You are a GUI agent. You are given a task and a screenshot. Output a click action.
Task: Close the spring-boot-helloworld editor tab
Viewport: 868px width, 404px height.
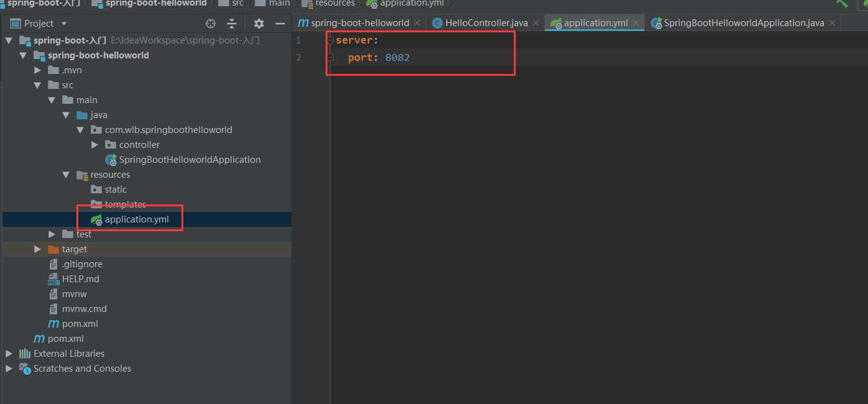point(417,23)
